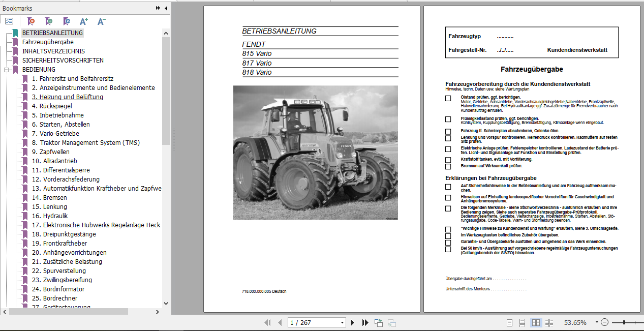Open bookmark 10. Allradantrieb
The height and width of the screenshot is (331, 644).
click(54, 161)
